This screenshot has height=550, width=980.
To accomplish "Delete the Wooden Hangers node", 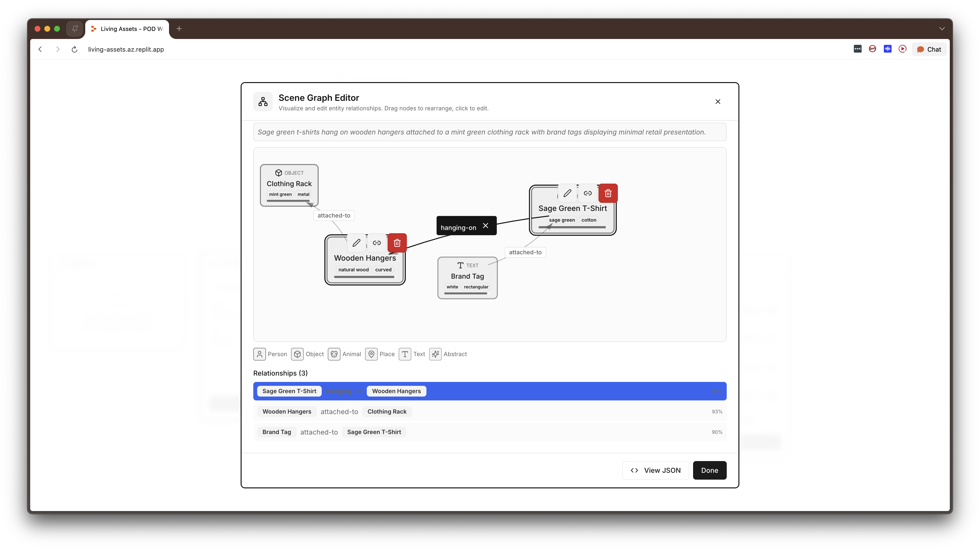I will pos(397,243).
